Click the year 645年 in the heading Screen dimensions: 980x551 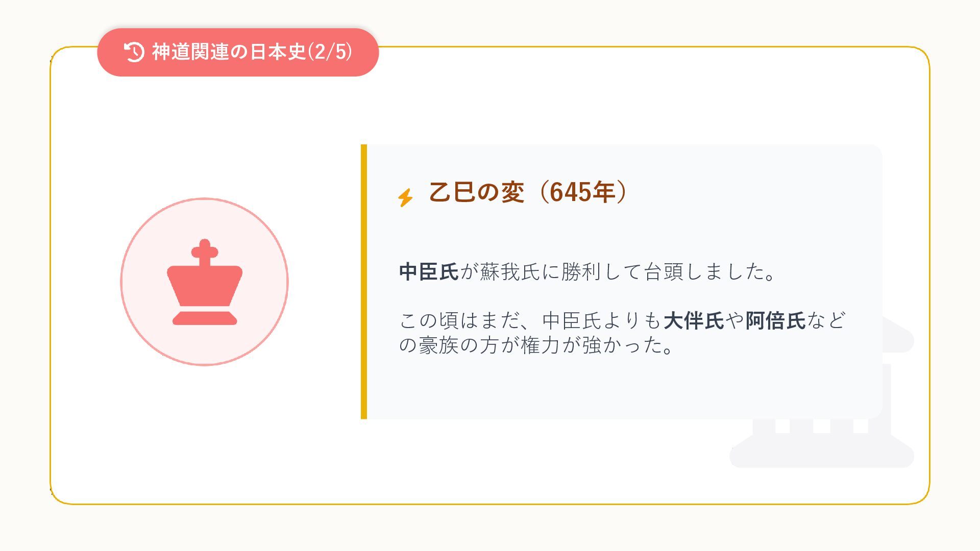(x=582, y=192)
